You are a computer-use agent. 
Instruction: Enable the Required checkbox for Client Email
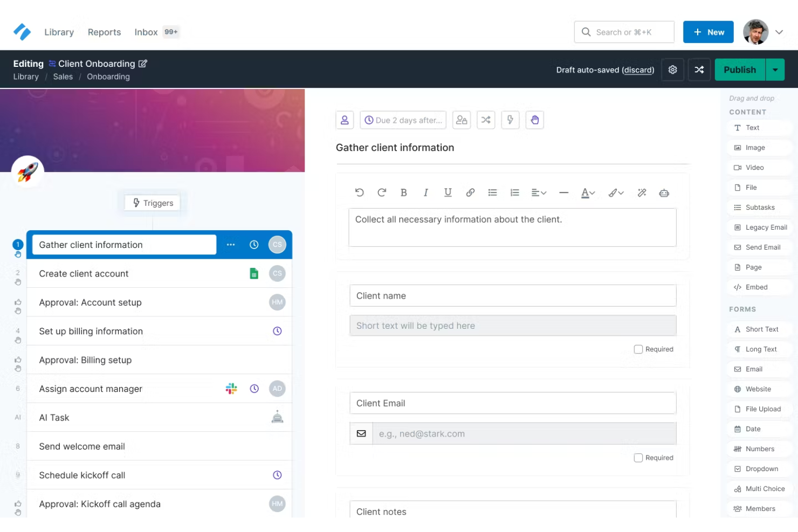coord(638,457)
